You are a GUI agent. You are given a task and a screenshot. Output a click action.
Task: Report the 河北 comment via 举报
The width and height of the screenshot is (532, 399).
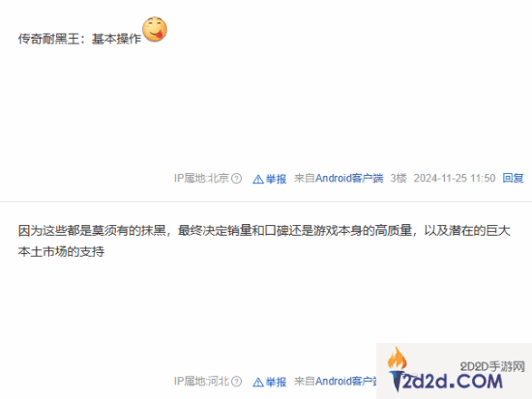click(x=276, y=382)
